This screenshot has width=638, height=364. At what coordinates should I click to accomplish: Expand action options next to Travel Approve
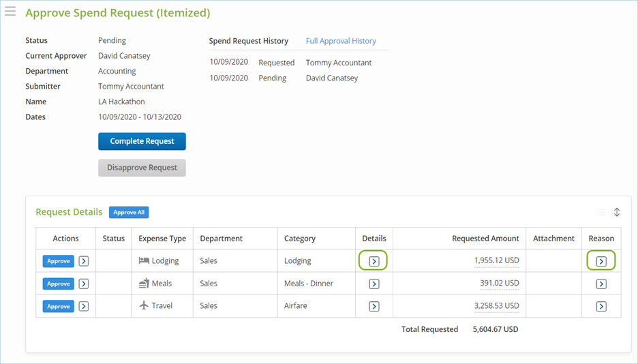83,306
